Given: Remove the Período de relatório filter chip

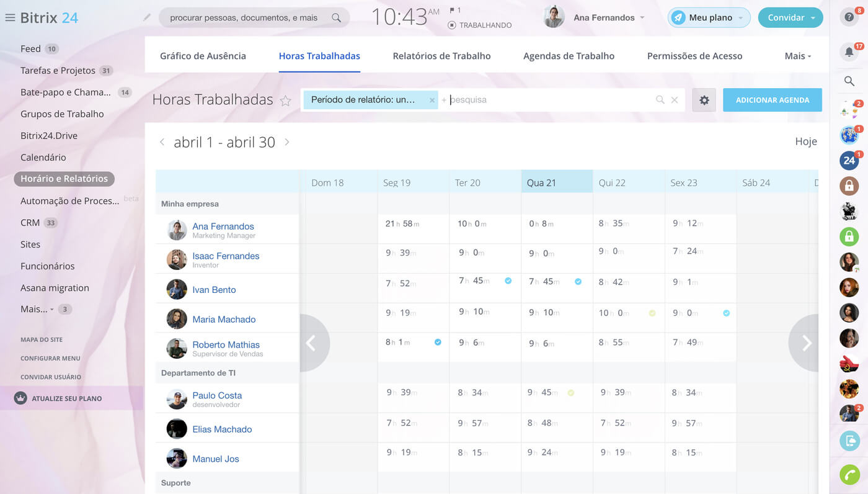Looking at the screenshot, I should point(432,100).
